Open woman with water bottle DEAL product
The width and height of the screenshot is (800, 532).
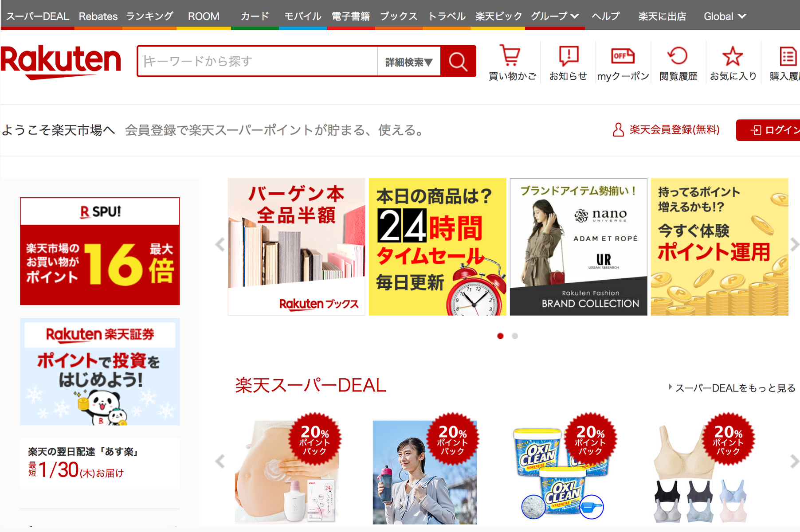[425, 472]
